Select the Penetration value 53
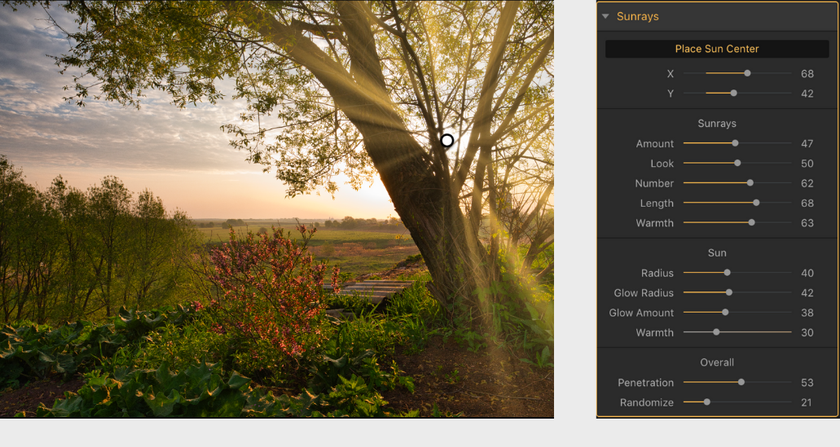 (807, 383)
